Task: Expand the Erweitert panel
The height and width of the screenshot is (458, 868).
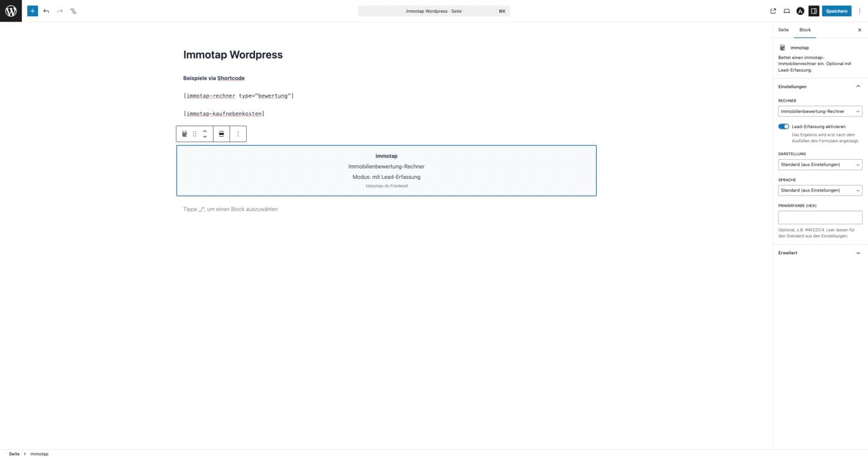Action: pos(820,253)
